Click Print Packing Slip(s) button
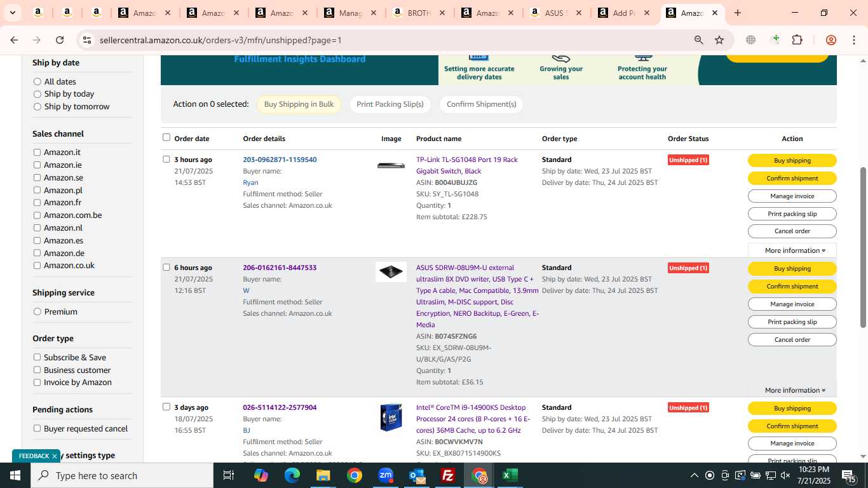 pos(390,104)
